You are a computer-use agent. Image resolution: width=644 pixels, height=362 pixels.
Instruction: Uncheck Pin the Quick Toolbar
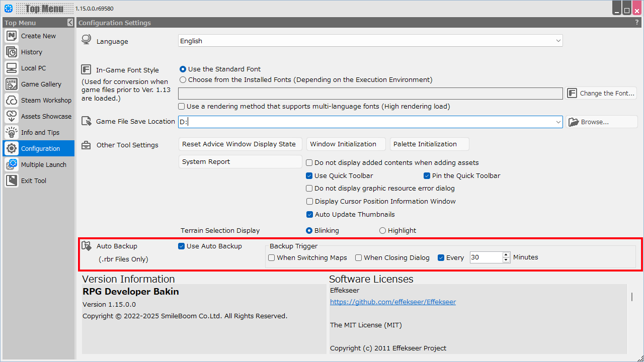(x=427, y=176)
